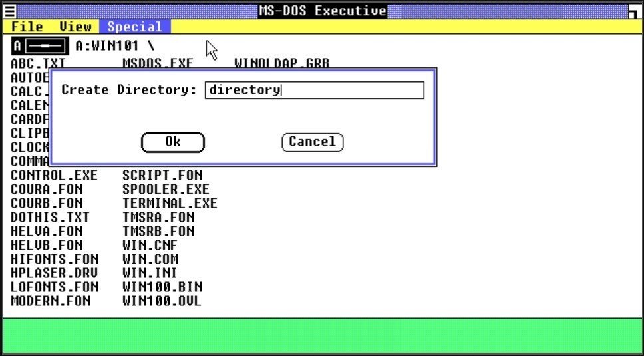Select SPOOLER.EXE file
This screenshot has width=644, height=356.
[x=166, y=189]
